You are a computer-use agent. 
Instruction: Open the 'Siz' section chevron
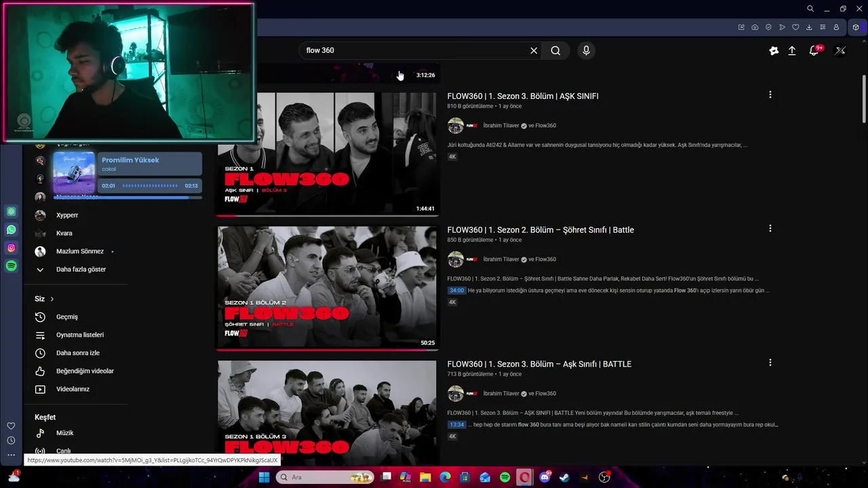(x=52, y=299)
